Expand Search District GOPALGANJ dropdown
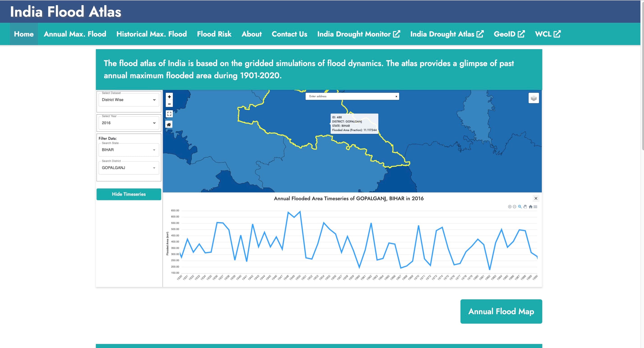Viewport: 644px width, 348px height. (x=129, y=168)
